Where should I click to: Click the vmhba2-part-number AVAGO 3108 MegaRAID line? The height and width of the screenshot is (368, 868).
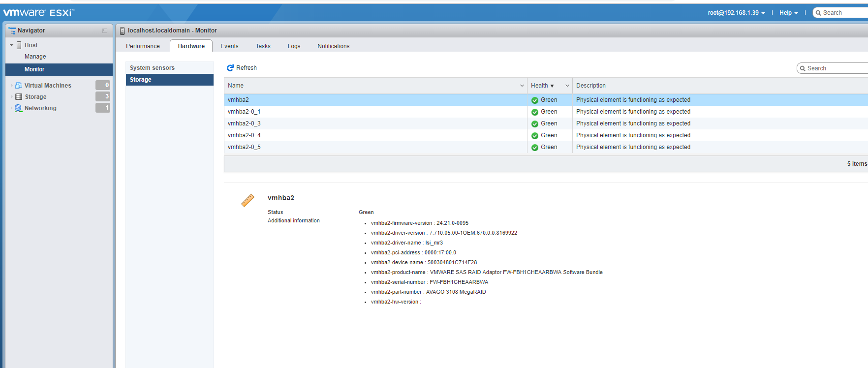pyautogui.click(x=429, y=292)
